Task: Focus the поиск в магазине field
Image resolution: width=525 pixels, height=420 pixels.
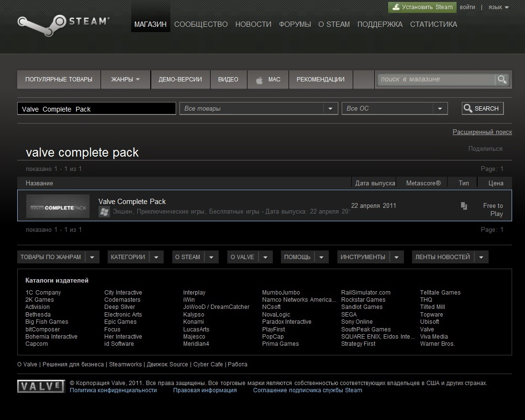Action: 436,79
